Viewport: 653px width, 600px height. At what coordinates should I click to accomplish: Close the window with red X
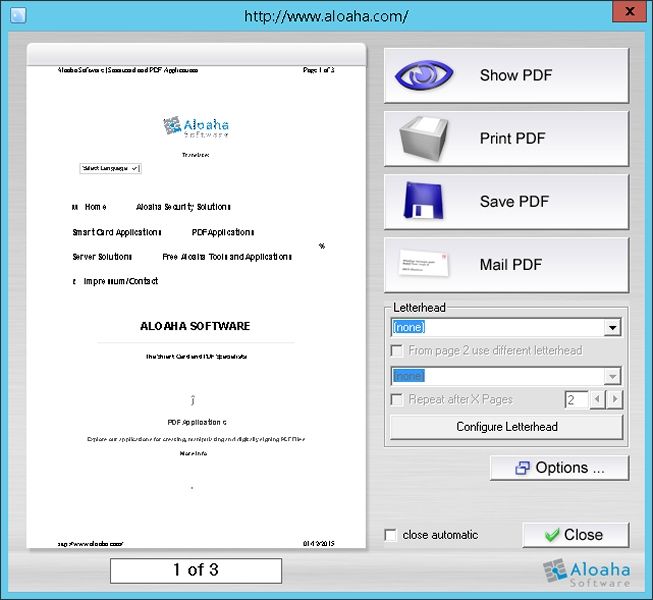pos(630,11)
